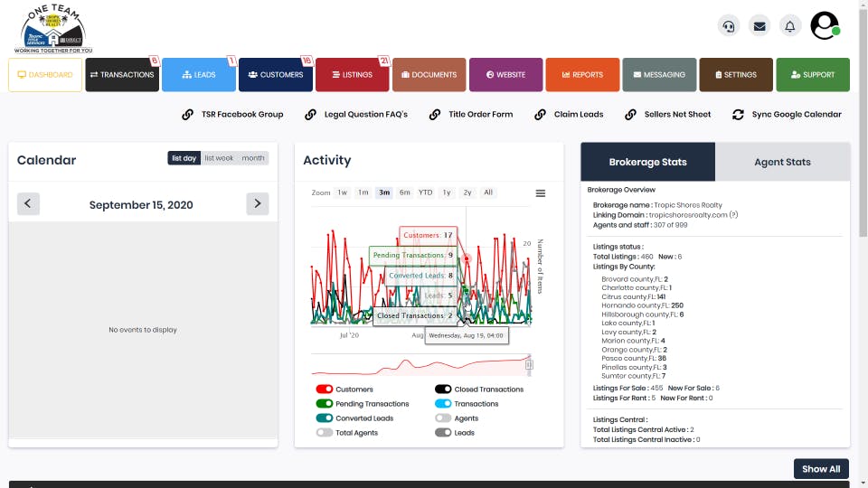Switch calendar view to month

(253, 158)
